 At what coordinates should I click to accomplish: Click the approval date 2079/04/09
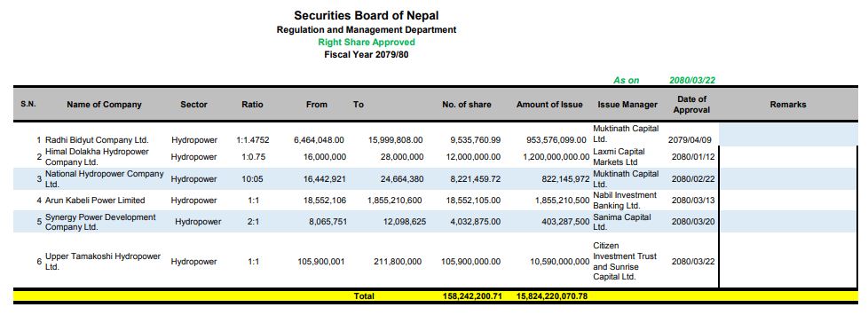click(691, 140)
